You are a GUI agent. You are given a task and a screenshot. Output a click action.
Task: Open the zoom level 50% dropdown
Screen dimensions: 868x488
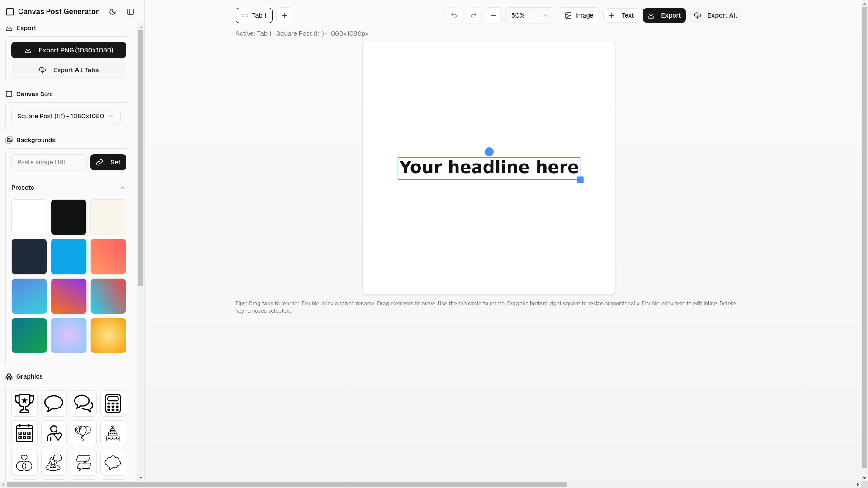coord(530,15)
